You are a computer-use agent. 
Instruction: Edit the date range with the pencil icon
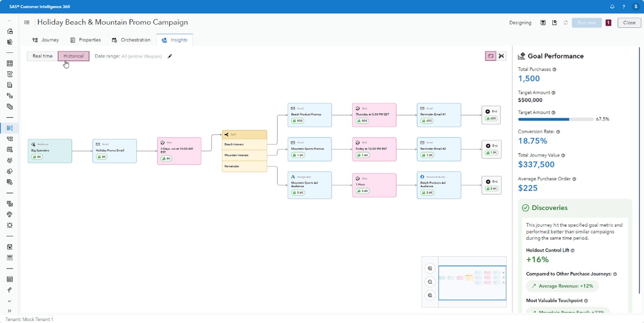(170, 56)
